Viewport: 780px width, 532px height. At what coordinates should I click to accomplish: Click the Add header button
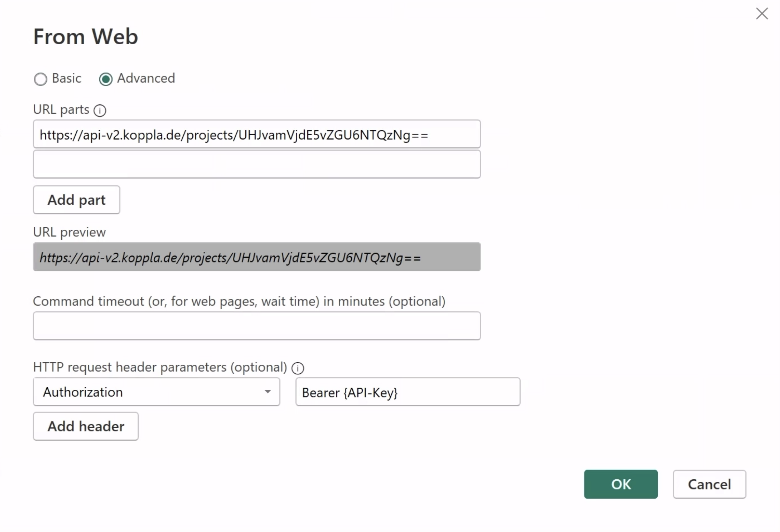tap(86, 426)
